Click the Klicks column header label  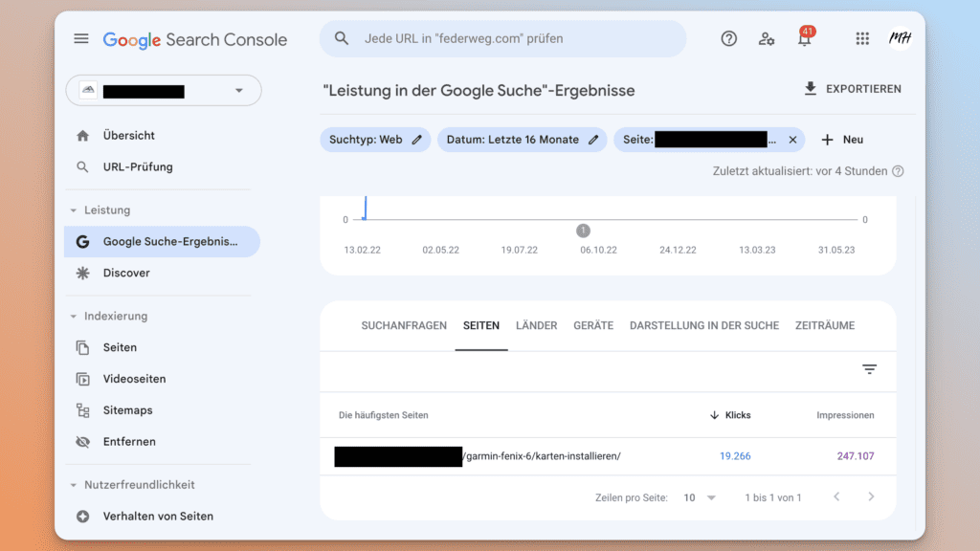point(738,415)
